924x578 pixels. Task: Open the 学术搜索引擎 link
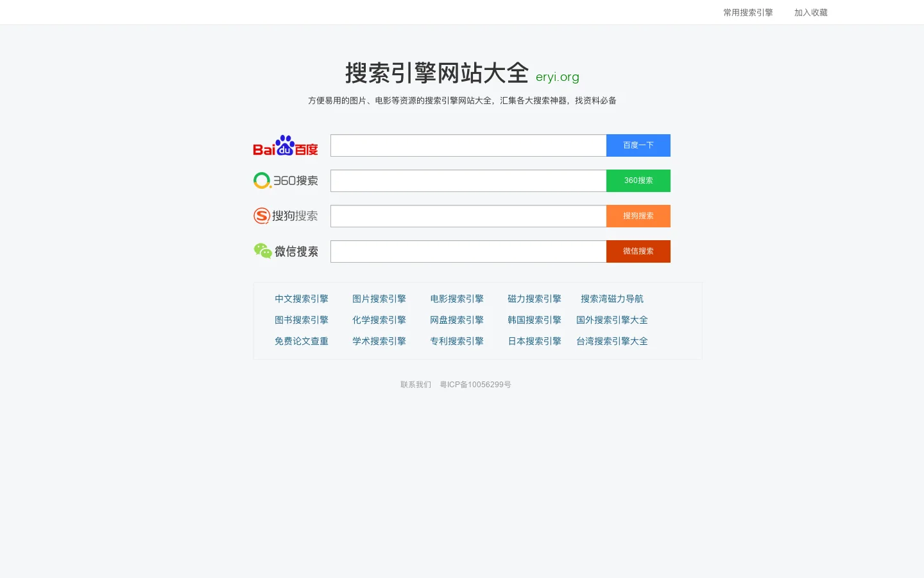pyautogui.click(x=379, y=341)
